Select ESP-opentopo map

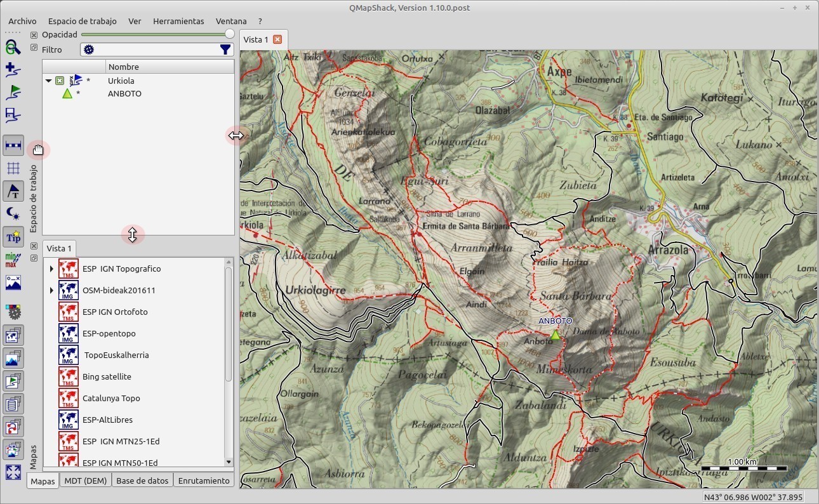[109, 333]
